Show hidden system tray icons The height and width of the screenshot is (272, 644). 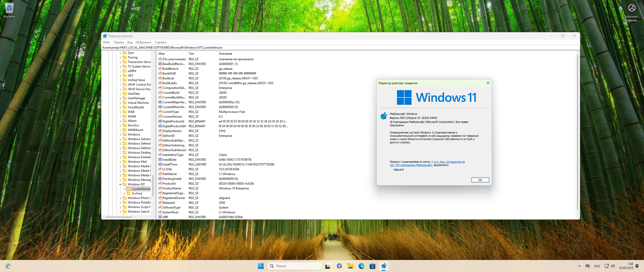(579, 266)
